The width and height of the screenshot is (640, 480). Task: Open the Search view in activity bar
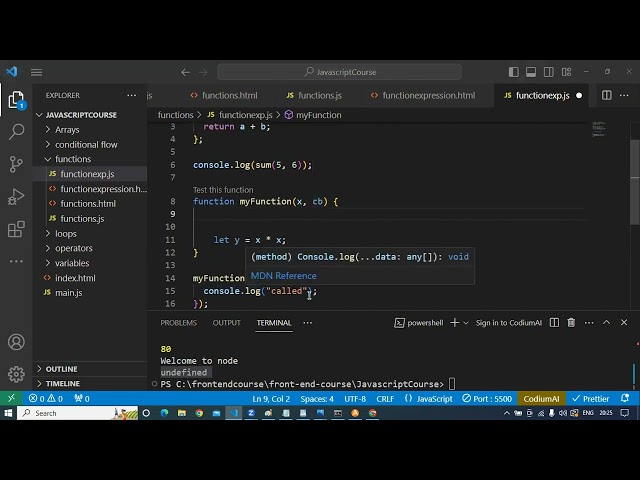pyautogui.click(x=16, y=132)
